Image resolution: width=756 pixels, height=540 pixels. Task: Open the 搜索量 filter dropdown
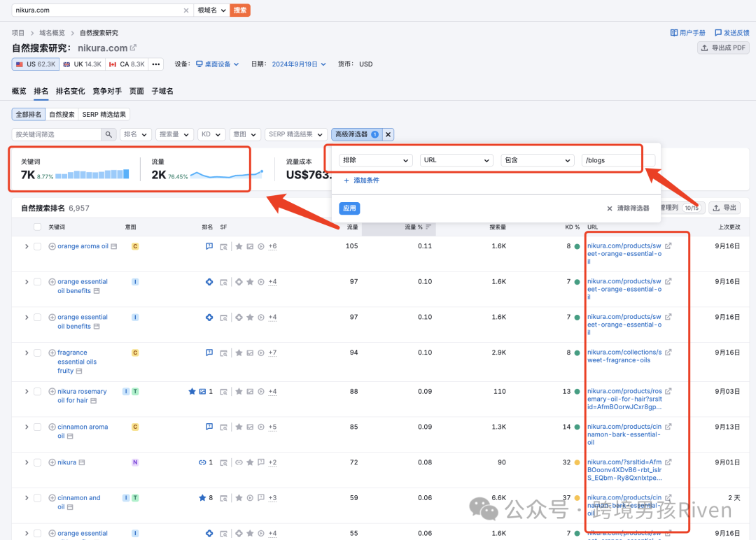174,134
